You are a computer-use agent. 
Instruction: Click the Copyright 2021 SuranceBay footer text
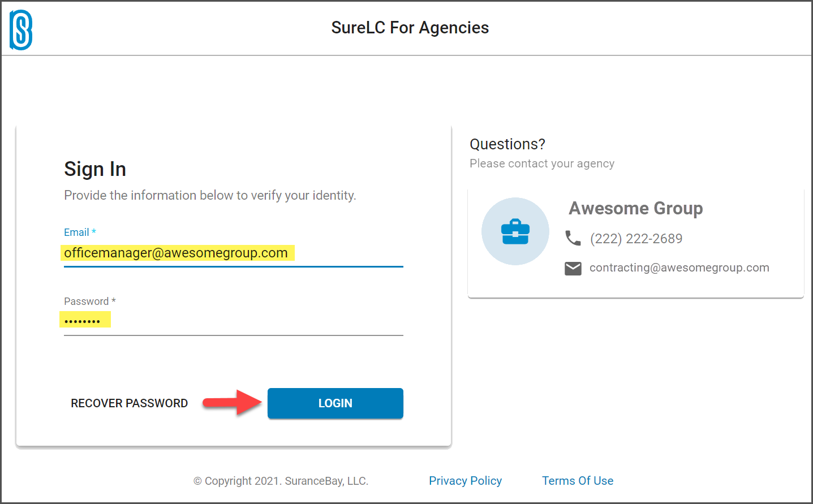[x=281, y=481]
